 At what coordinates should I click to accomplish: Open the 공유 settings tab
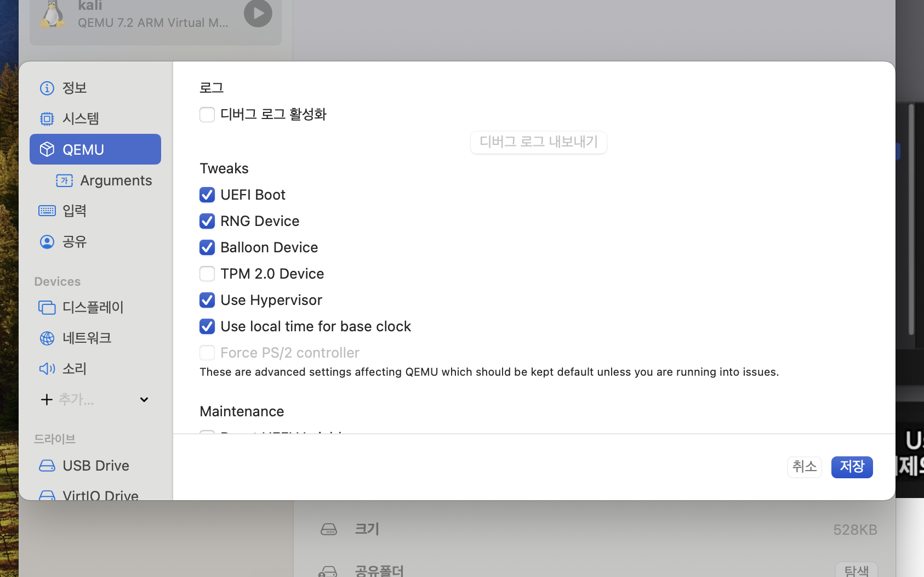95,242
